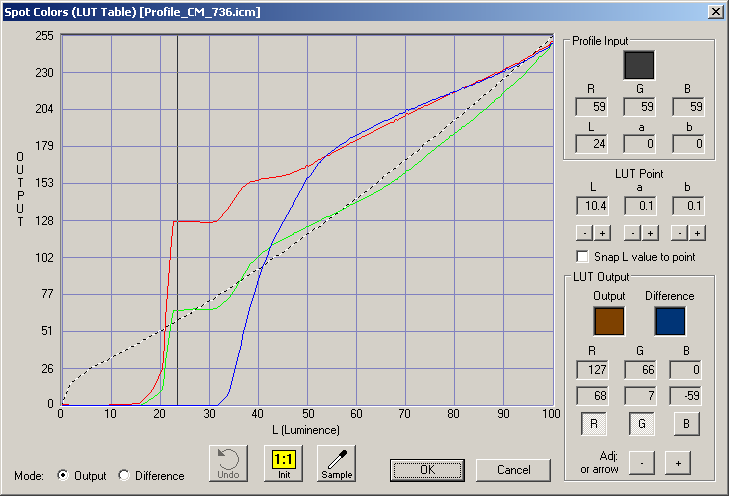Click the 1:1 Init button
This screenshot has width=729, height=496.
283,463
